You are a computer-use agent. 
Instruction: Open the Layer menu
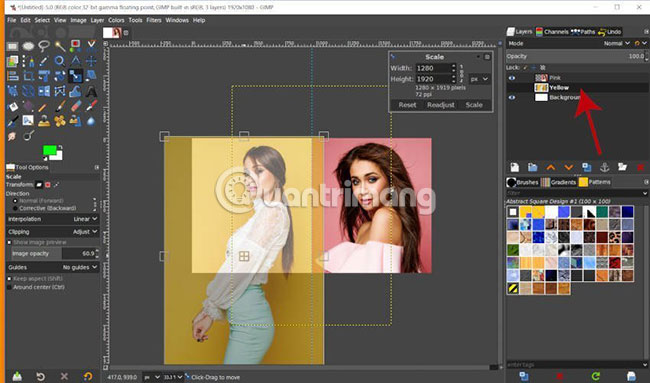tap(97, 20)
